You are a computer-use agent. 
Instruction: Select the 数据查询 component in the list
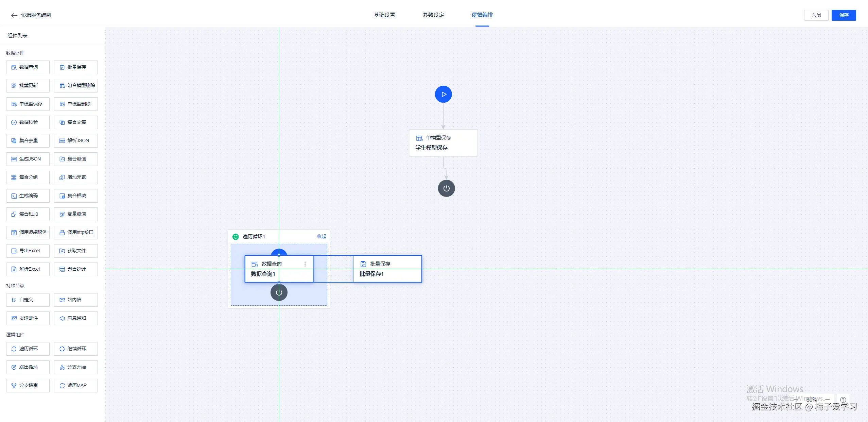(28, 67)
